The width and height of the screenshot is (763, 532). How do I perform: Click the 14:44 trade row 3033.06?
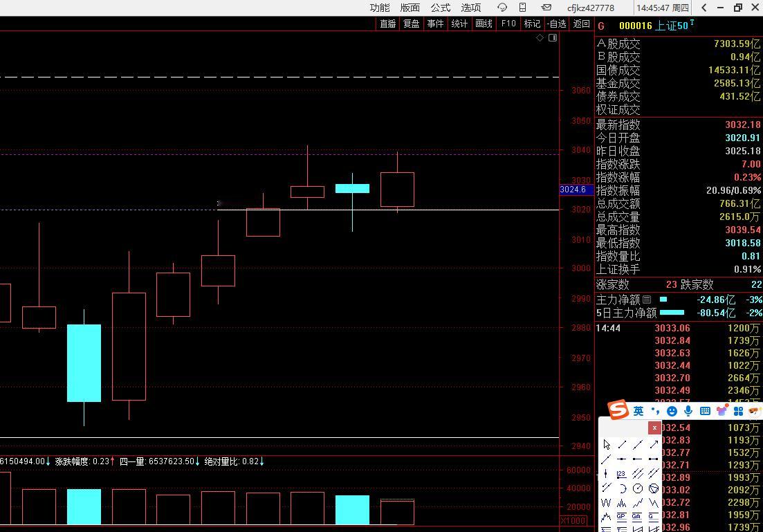point(672,328)
